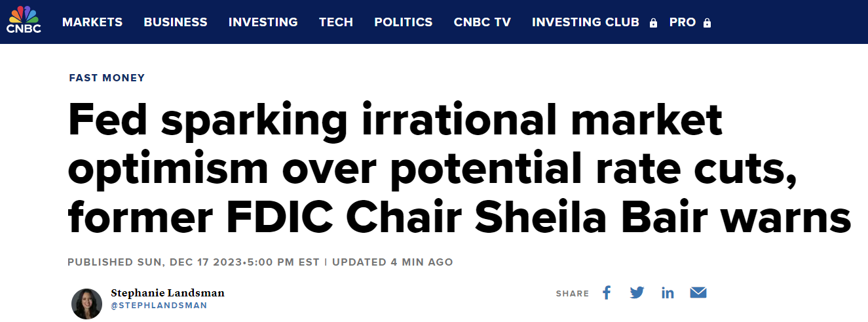Share article on Twitter
The image size is (868, 322).
[637, 293]
